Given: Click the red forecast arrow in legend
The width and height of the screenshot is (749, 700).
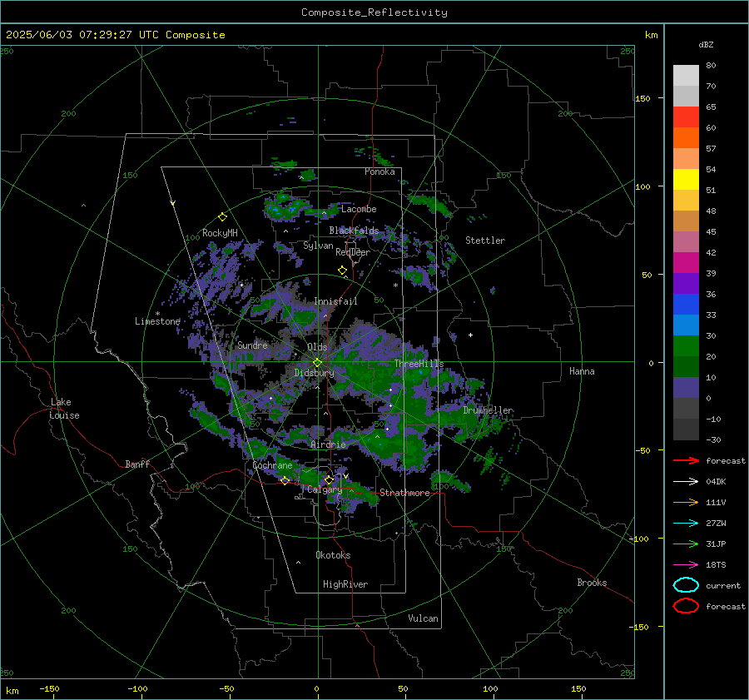Looking at the screenshot, I should pos(686,460).
